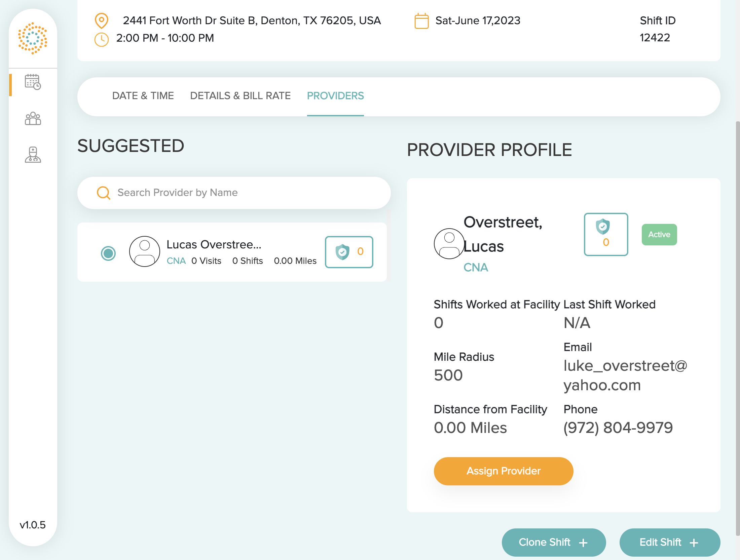Screen dimensions: 740x560
Task: Click the plus icon on Clone Shift
Action: [x=583, y=543]
